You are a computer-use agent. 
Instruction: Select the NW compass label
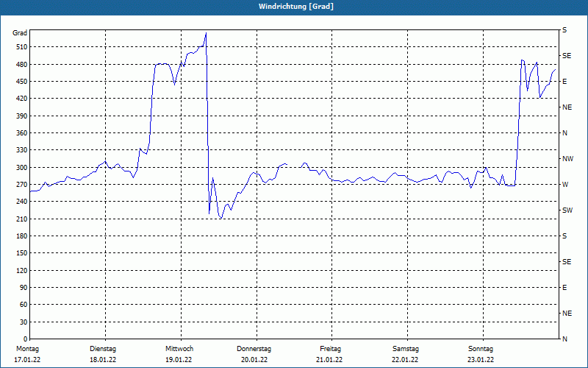[x=567, y=159]
